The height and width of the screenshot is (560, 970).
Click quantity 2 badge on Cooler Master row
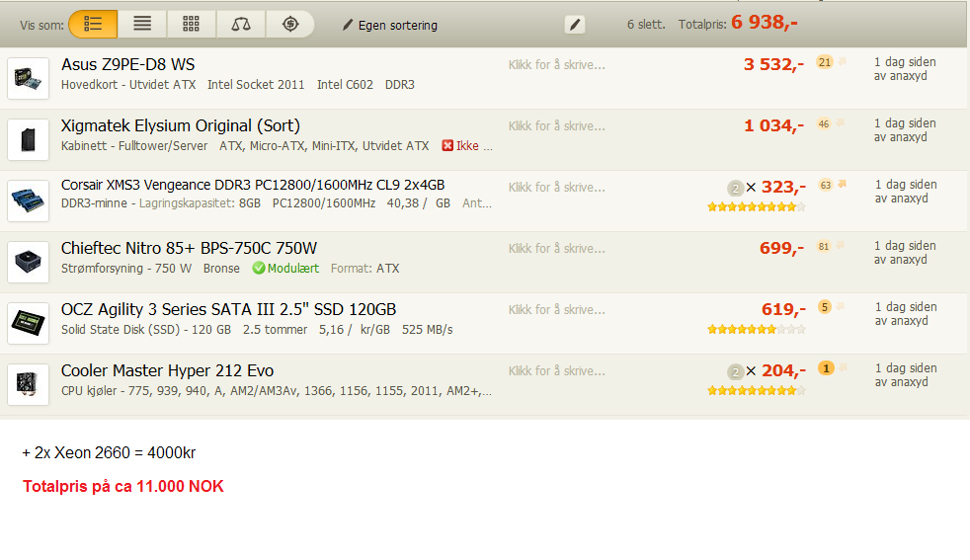click(x=735, y=372)
